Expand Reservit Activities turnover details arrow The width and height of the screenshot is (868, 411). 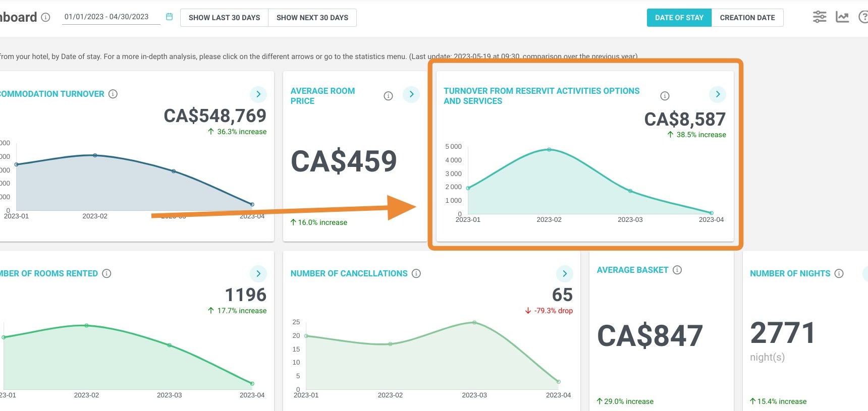click(x=718, y=94)
